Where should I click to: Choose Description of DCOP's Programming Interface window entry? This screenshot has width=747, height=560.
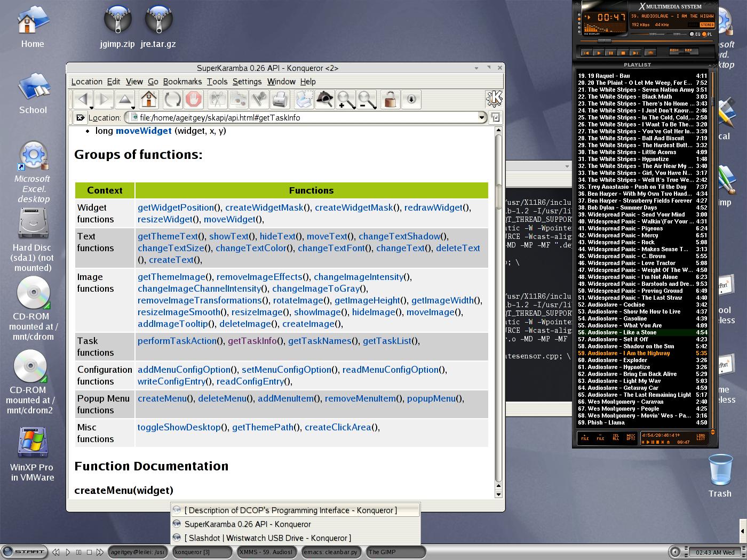[x=296, y=510]
